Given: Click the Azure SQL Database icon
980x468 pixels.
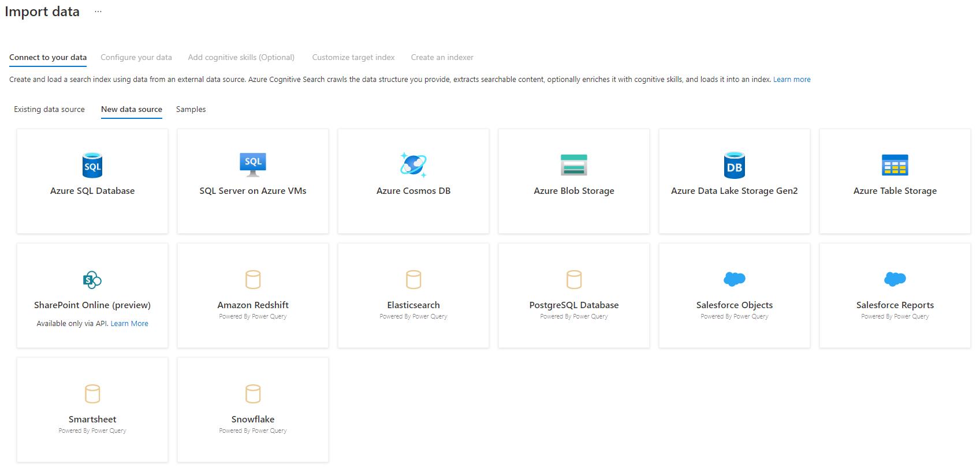Looking at the screenshot, I should (x=92, y=165).
